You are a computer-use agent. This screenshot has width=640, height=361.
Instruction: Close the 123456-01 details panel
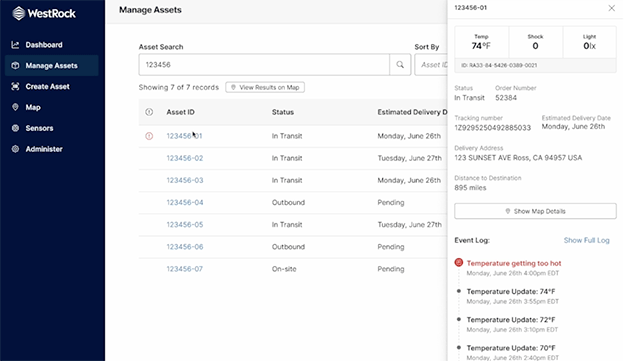pyautogui.click(x=611, y=8)
